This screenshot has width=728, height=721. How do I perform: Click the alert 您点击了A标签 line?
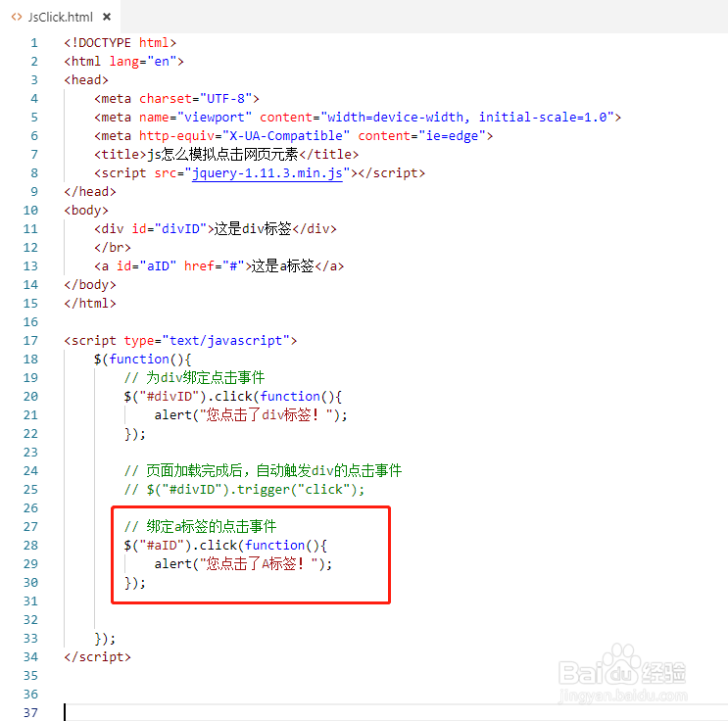(243, 563)
